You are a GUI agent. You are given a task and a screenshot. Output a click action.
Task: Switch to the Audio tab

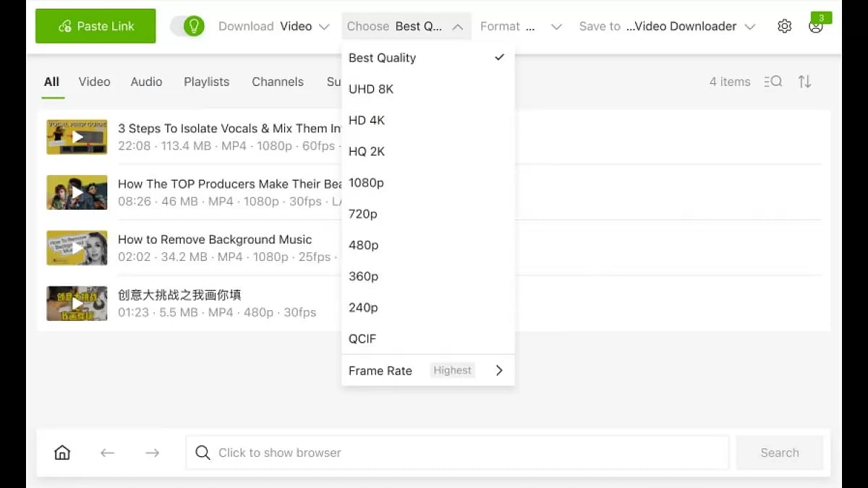[x=146, y=82]
